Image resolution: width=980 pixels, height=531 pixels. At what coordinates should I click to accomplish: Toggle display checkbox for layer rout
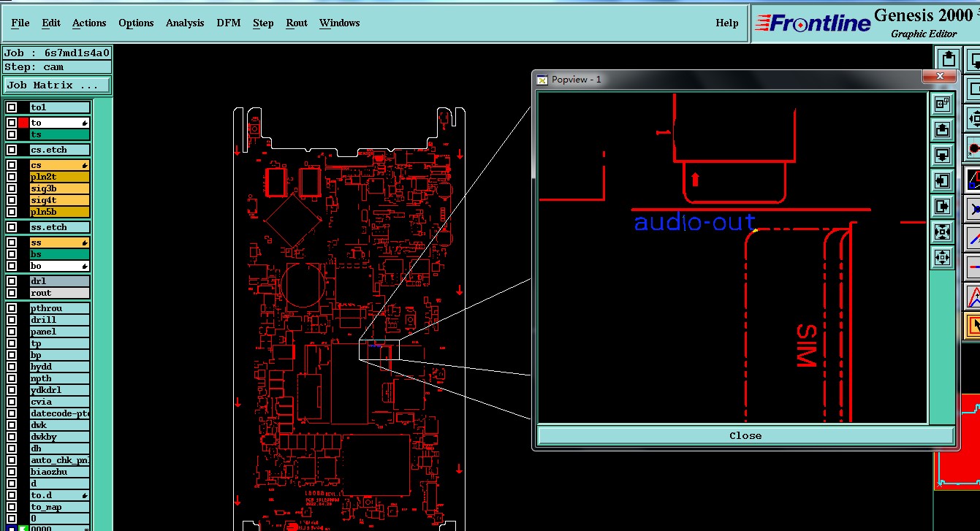12,293
